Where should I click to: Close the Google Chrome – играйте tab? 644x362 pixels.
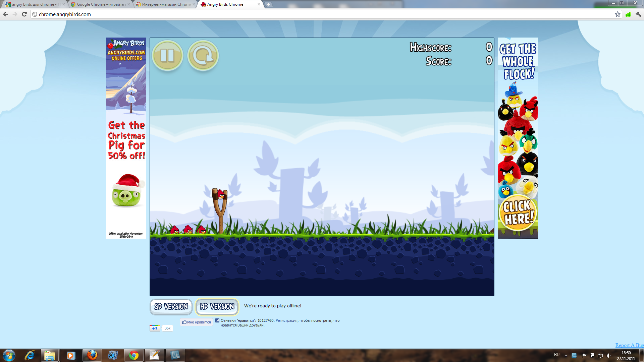click(128, 4)
